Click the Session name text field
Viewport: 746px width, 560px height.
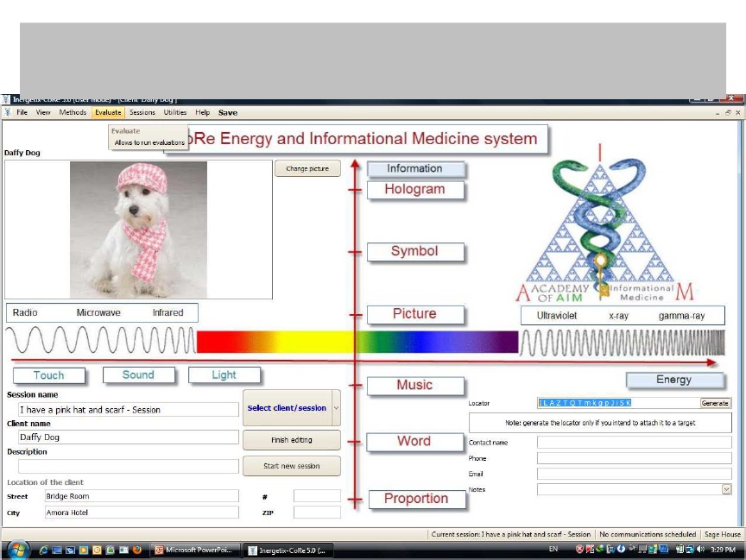coord(128,410)
